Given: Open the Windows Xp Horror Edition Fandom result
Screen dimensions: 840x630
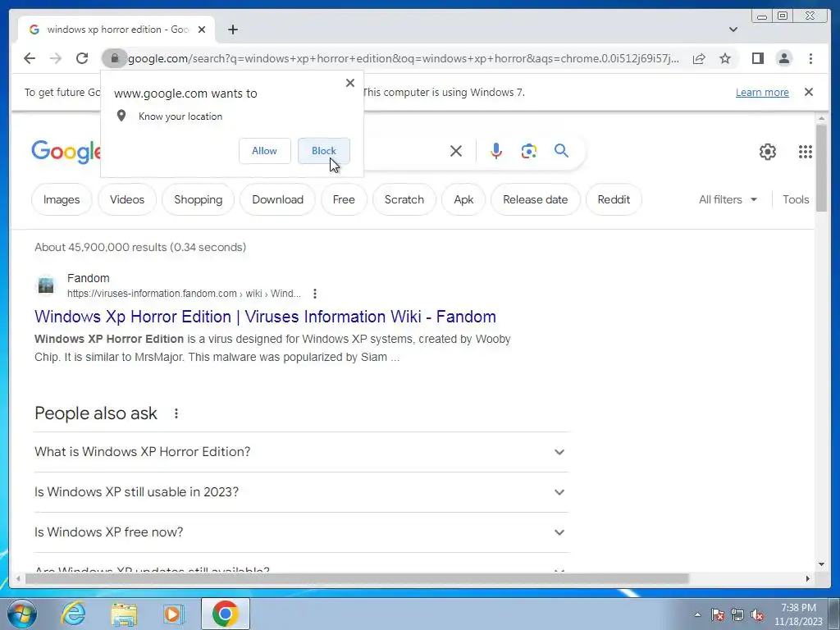Looking at the screenshot, I should tap(265, 317).
